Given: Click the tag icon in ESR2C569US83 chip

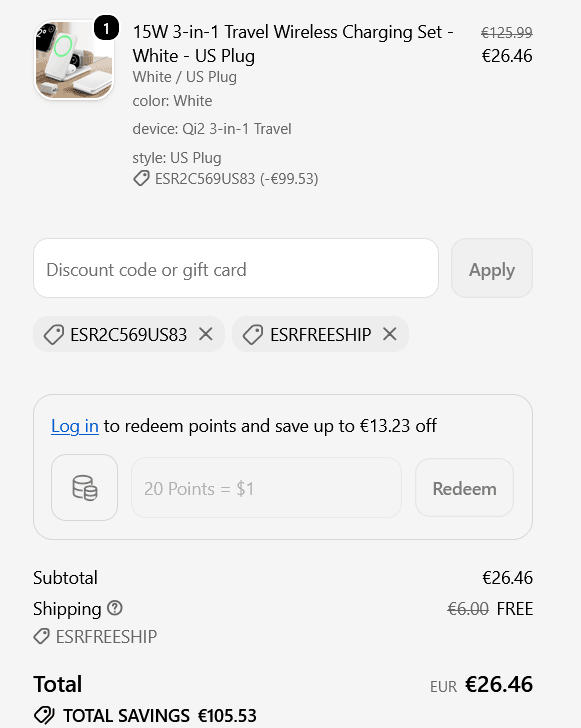Looking at the screenshot, I should point(53,334).
